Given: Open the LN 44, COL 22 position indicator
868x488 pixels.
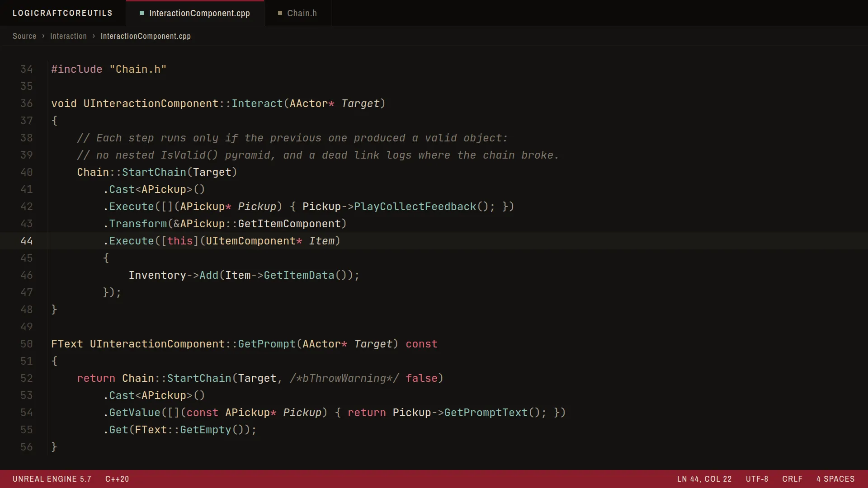Looking at the screenshot, I should click(704, 479).
